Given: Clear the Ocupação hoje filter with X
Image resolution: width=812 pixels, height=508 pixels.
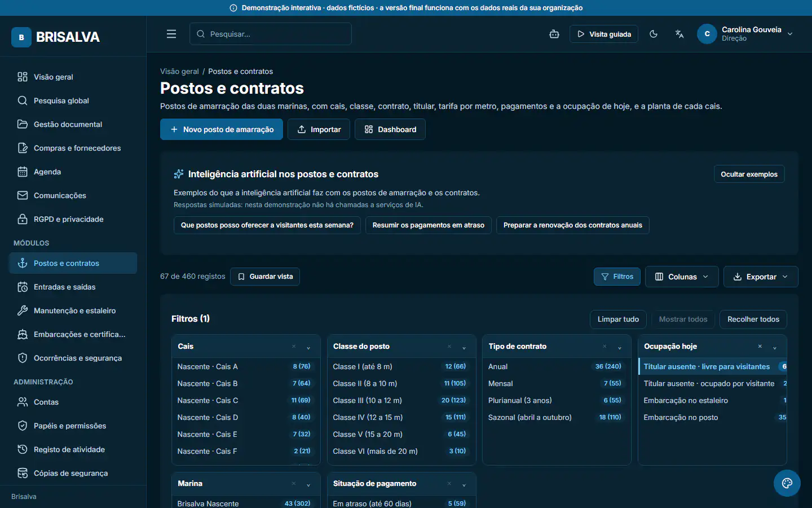Looking at the screenshot, I should pos(760,347).
